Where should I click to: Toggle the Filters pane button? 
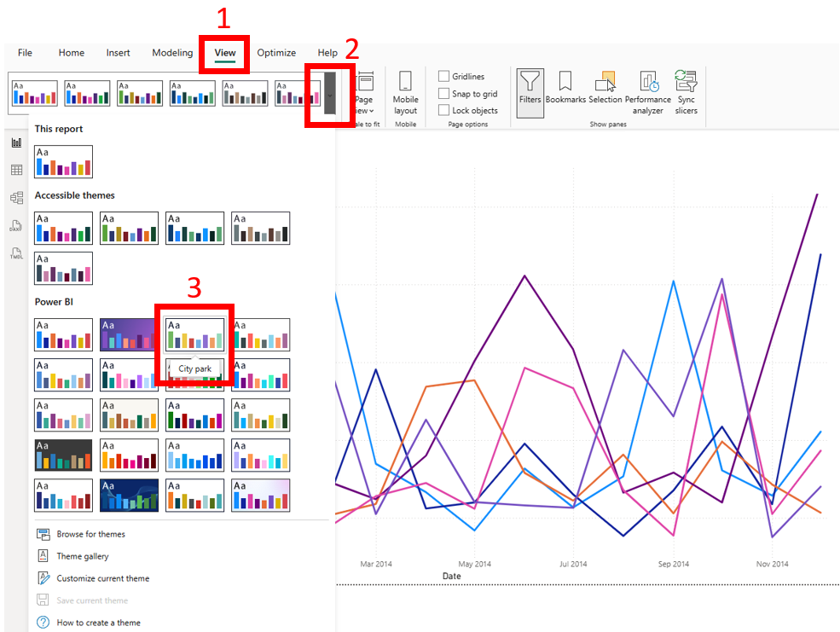[x=530, y=93]
